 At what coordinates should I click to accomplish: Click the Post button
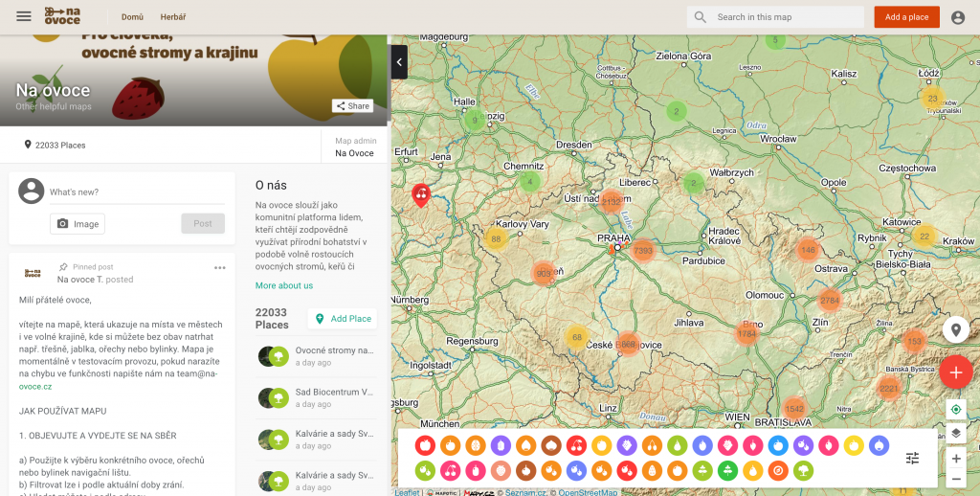203,223
